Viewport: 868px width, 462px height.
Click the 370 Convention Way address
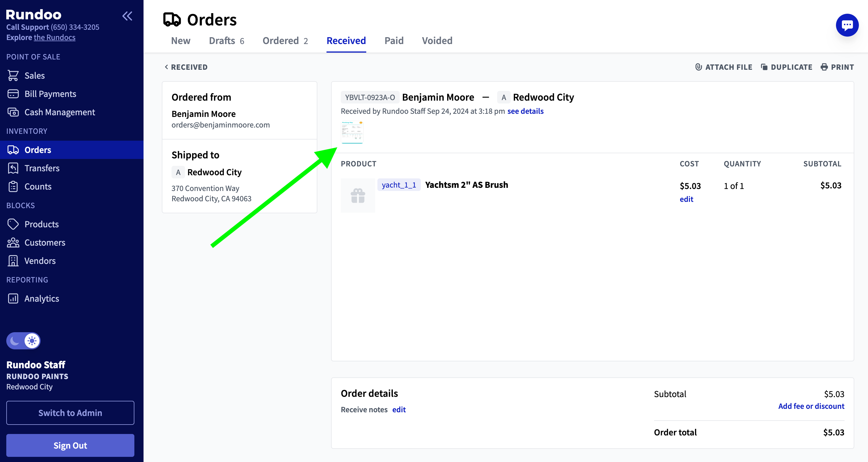coord(205,188)
